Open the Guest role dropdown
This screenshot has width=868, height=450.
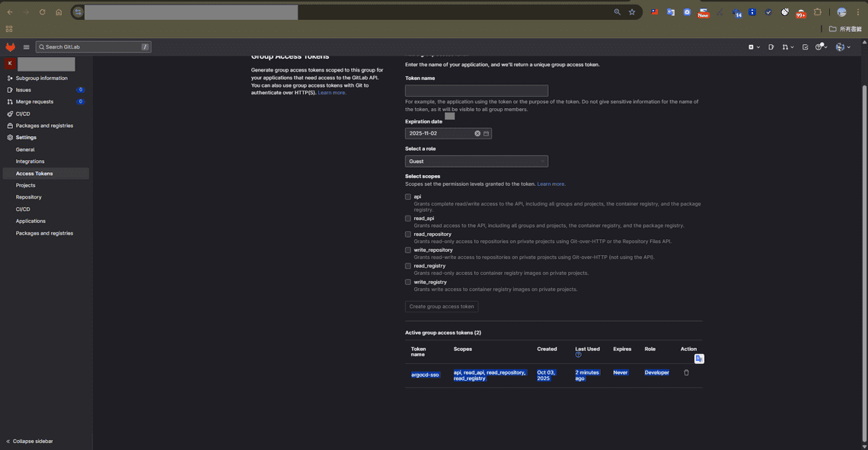(476, 161)
